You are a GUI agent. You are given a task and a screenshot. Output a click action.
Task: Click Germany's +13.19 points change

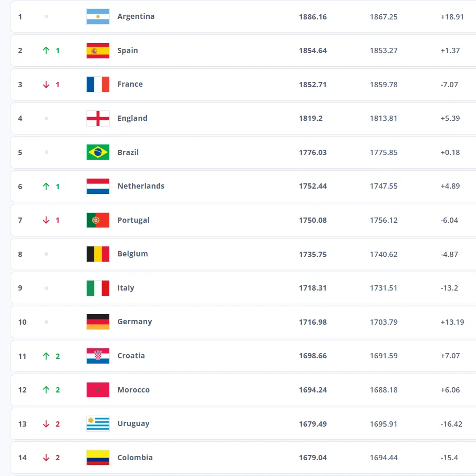pos(452,322)
